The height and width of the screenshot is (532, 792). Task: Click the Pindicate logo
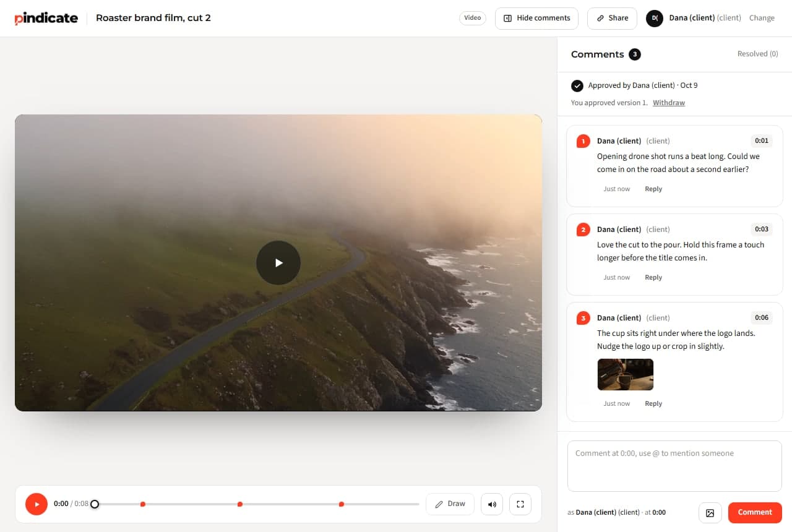click(x=46, y=18)
